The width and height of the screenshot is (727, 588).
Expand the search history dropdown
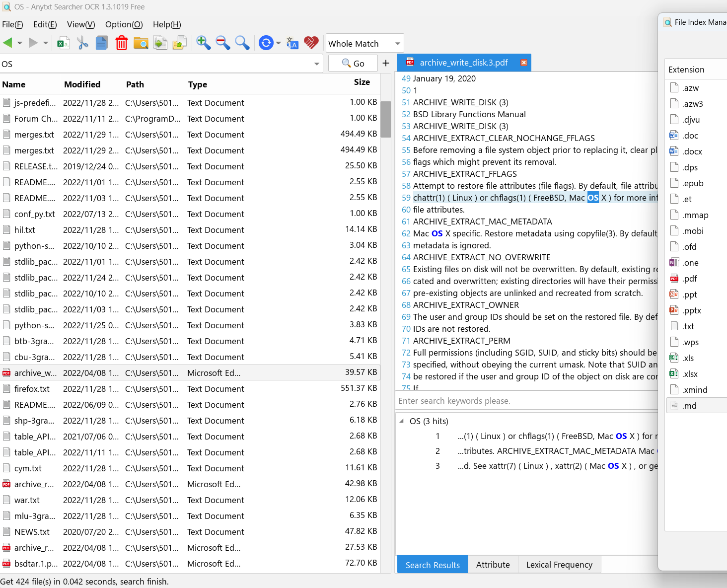317,64
